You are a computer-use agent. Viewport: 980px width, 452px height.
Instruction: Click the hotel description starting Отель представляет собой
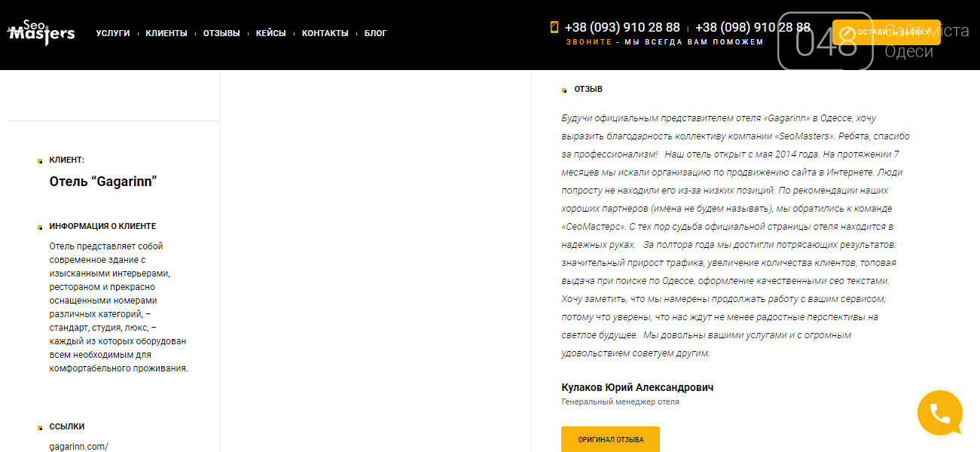pos(119,307)
